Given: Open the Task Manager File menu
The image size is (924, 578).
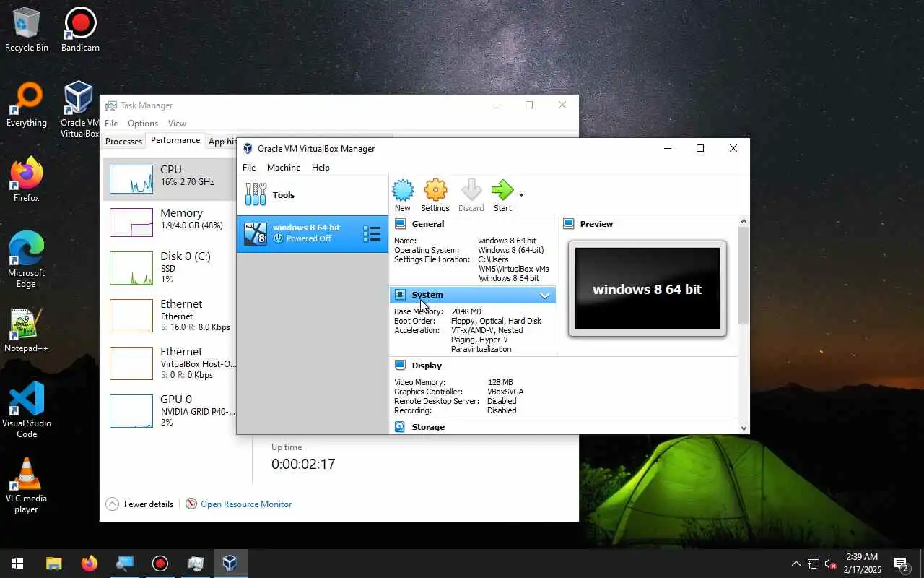Looking at the screenshot, I should [111, 124].
